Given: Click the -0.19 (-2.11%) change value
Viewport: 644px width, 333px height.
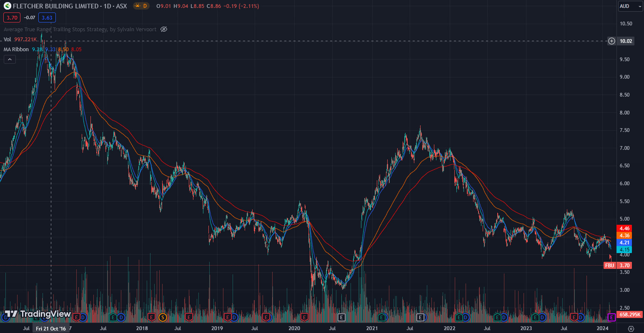Looking at the screenshot, I should point(241,6).
